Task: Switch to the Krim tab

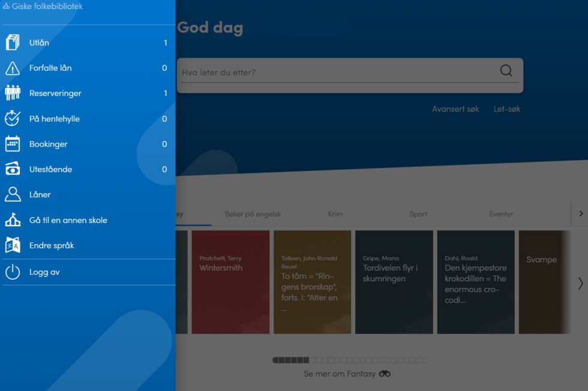Action: pyautogui.click(x=335, y=214)
